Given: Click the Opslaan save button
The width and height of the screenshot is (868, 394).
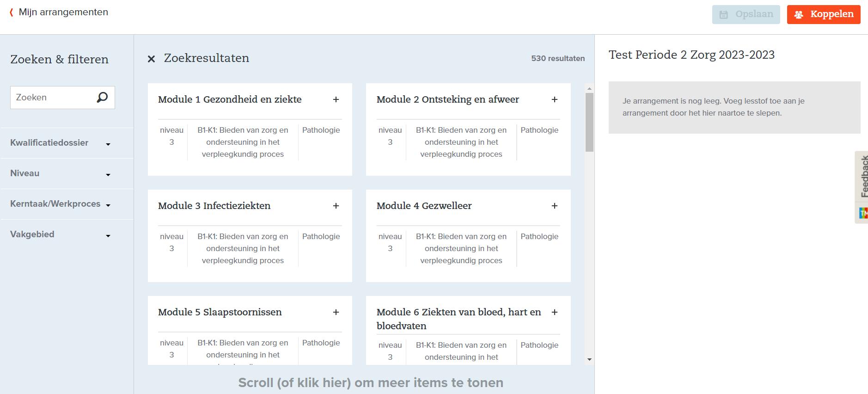Looking at the screenshot, I should click(x=746, y=14).
